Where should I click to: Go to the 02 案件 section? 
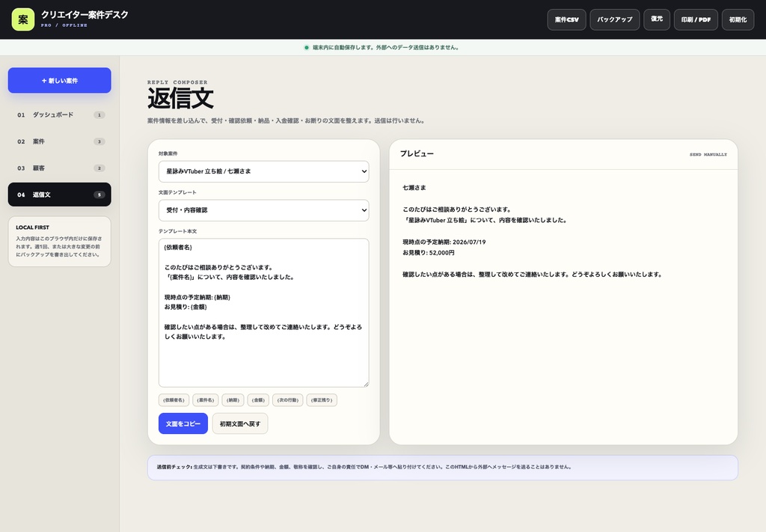pyautogui.click(x=60, y=141)
